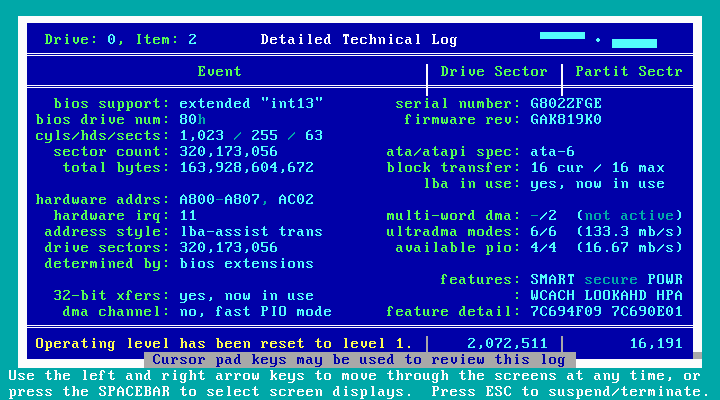Click the upper cyan progress bar segment
This screenshot has height=400, width=720.
tap(562, 36)
